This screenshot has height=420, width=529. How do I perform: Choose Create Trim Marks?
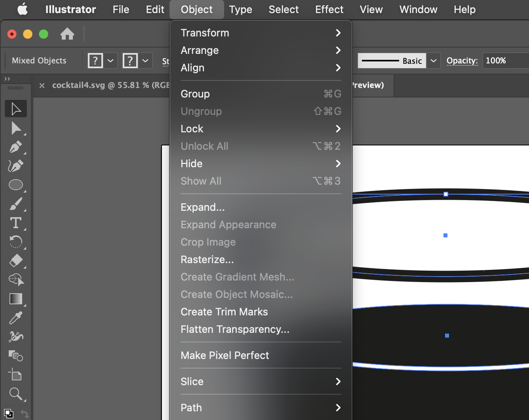point(261,312)
